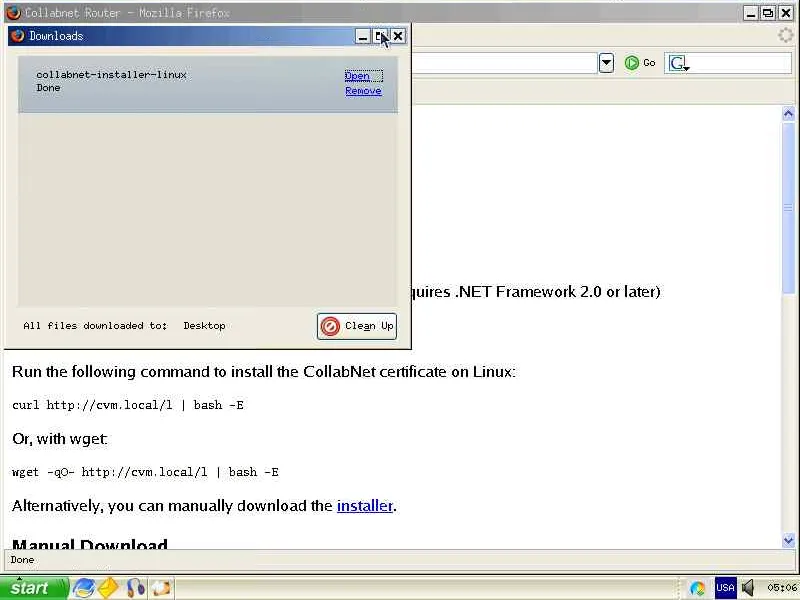Click the page scrollbar up arrow
Screen dimensions: 800x600
(x=788, y=113)
